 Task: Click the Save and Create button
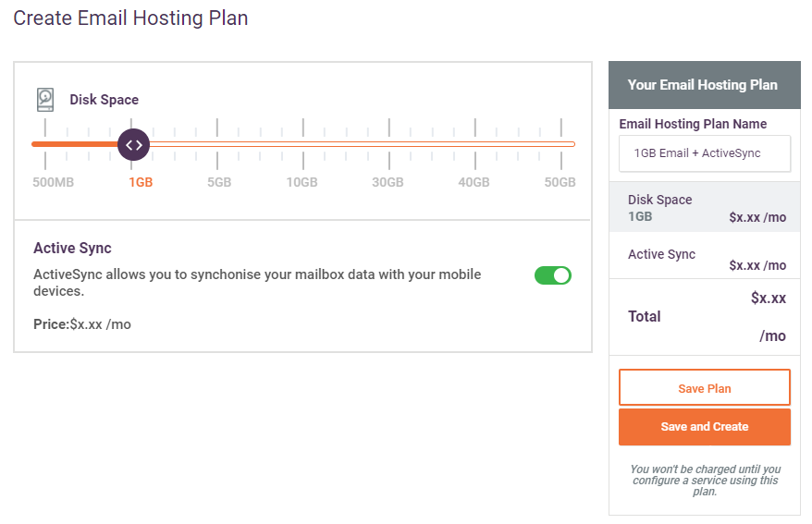coord(705,427)
